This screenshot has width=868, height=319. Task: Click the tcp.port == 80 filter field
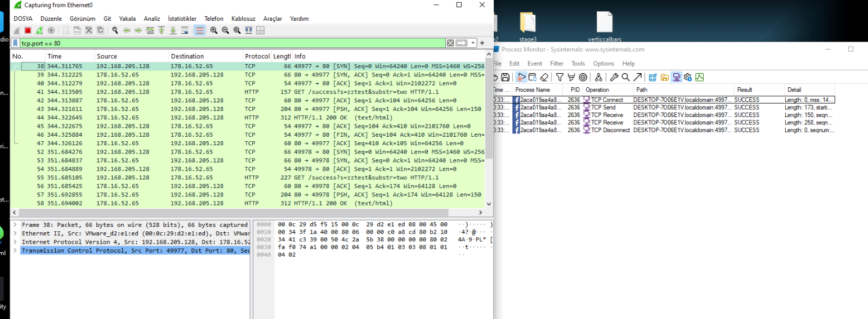click(225, 43)
